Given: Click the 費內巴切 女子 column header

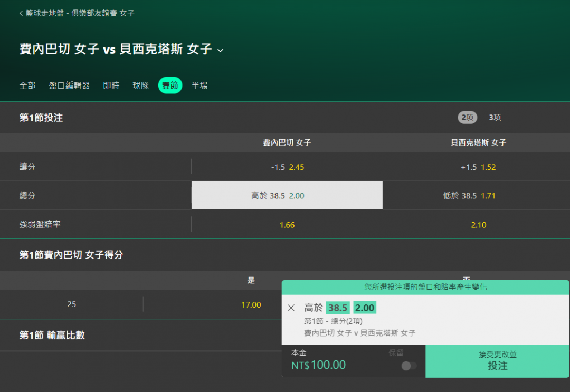Looking at the screenshot, I should tap(287, 143).
